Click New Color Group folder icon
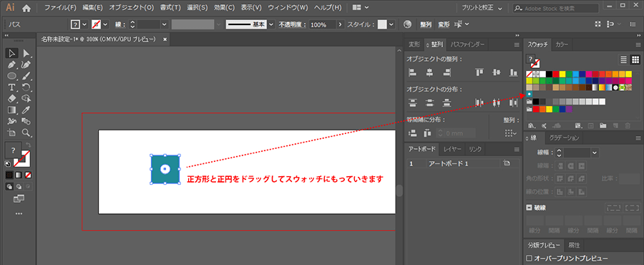The width and height of the screenshot is (644, 265). click(x=603, y=125)
